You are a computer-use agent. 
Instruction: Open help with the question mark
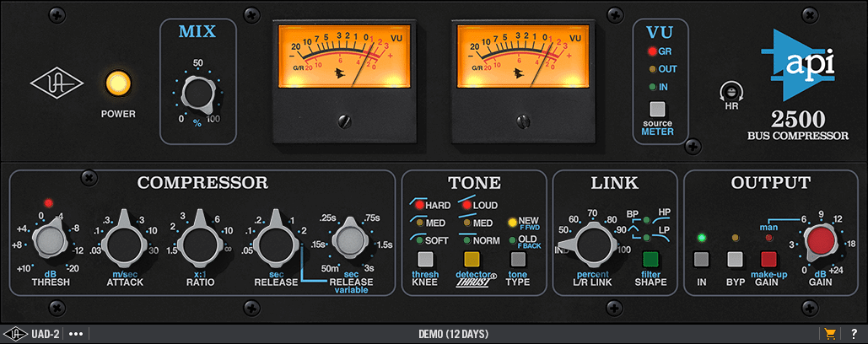[x=854, y=334]
